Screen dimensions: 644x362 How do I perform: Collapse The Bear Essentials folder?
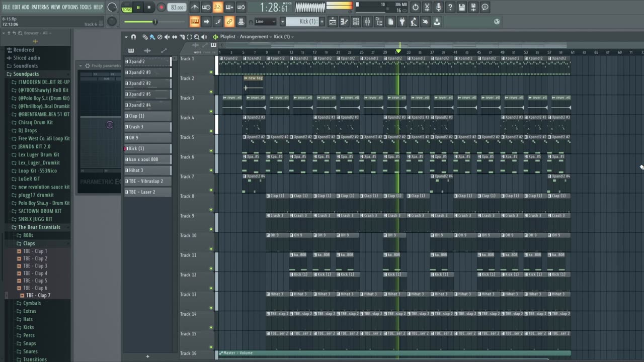coord(39,227)
